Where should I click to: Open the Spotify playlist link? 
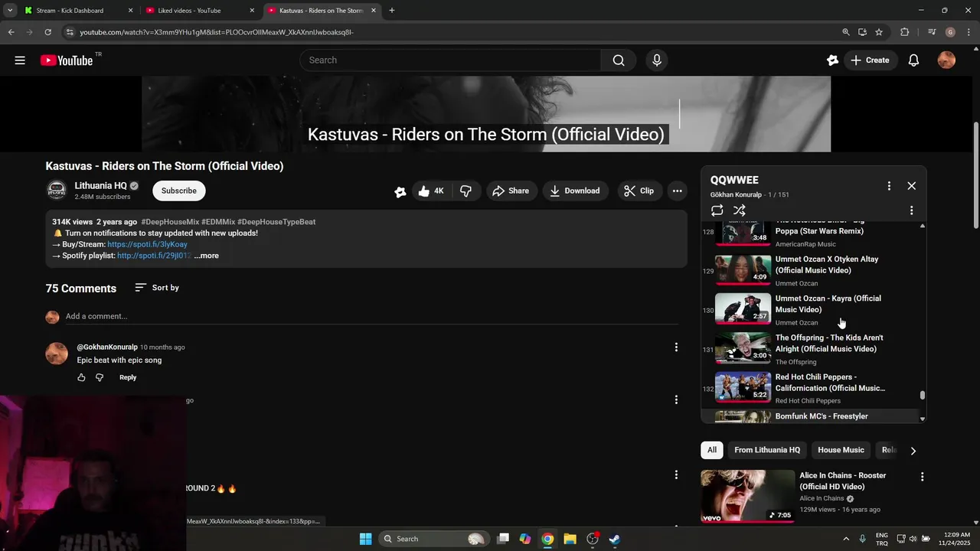tap(154, 256)
